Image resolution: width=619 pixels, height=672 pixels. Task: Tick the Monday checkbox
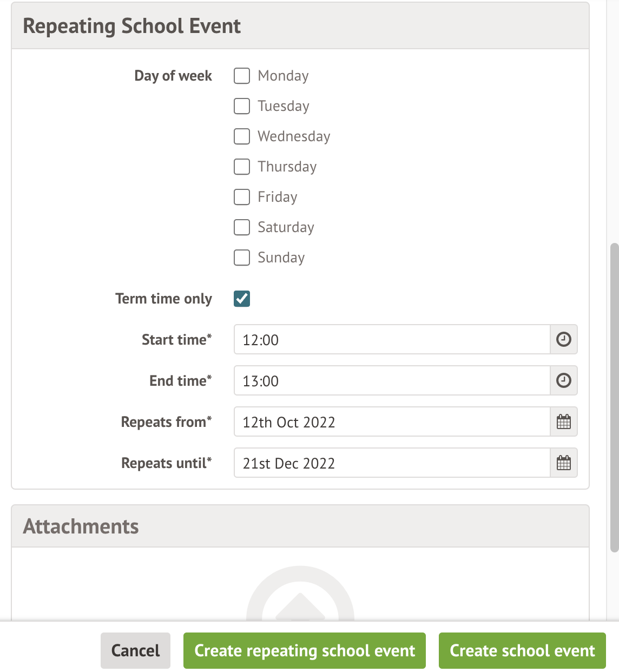point(242,76)
